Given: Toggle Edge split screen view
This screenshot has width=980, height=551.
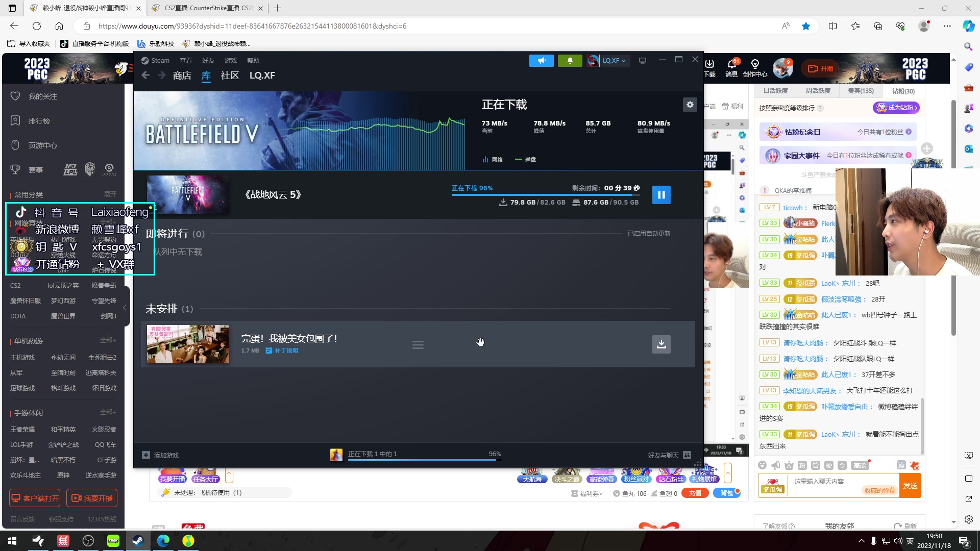Looking at the screenshot, I should (832, 26).
